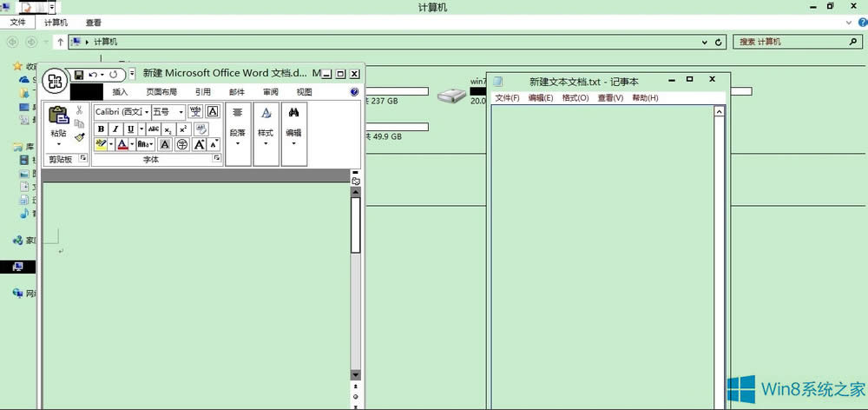Save the Word document using the floppy icon

tap(79, 75)
